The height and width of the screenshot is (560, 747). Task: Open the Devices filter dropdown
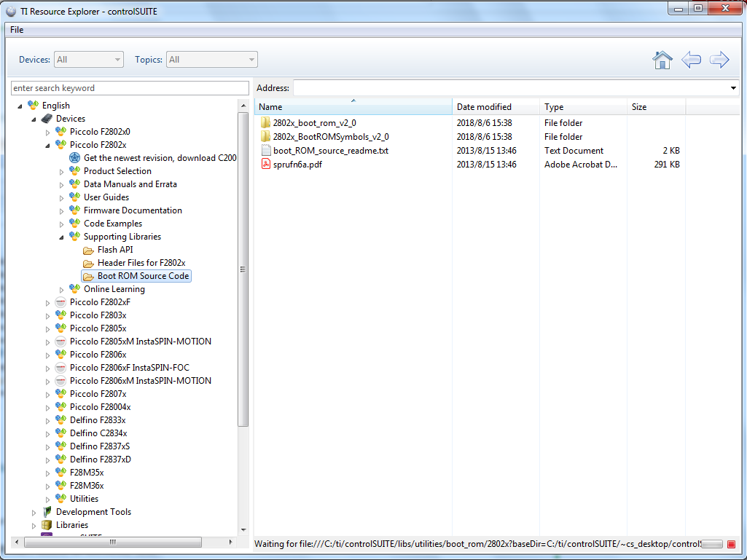tap(89, 60)
